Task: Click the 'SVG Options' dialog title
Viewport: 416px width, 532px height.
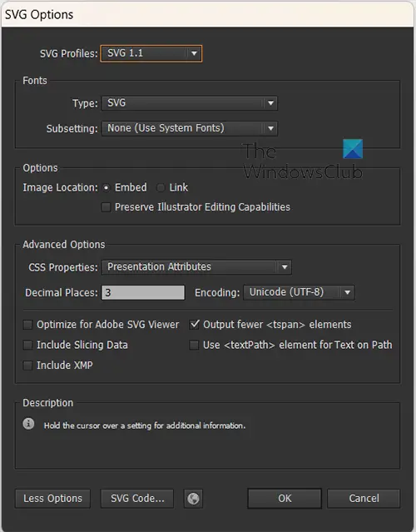Action: (x=39, y=15)
